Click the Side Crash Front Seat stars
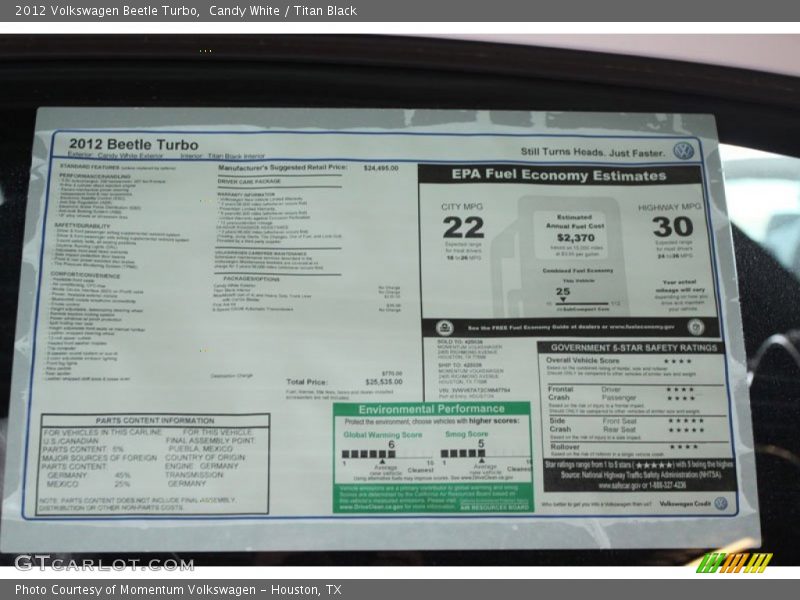Screen dimensions: 800x600 684,420
